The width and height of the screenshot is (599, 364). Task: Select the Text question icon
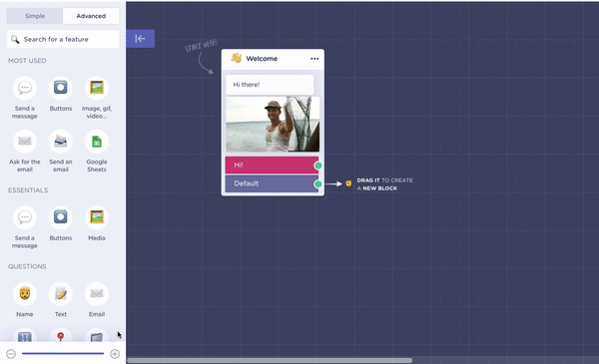coord(61,294)
